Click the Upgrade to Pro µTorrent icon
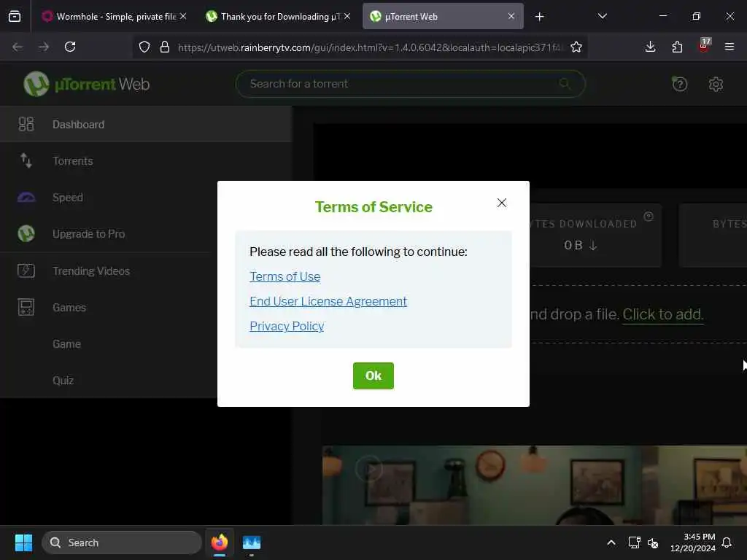Screen dimensions: 747x560 [x=26, y=234]
